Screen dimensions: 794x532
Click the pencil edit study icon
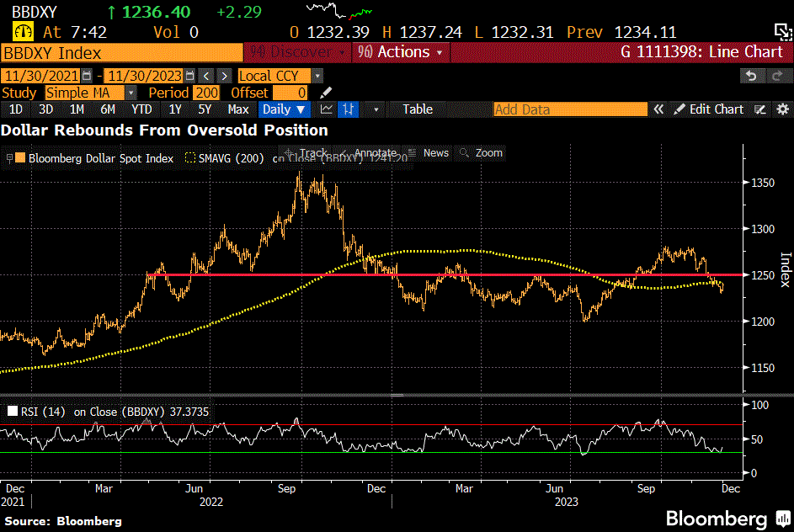(x=326, y=93)
